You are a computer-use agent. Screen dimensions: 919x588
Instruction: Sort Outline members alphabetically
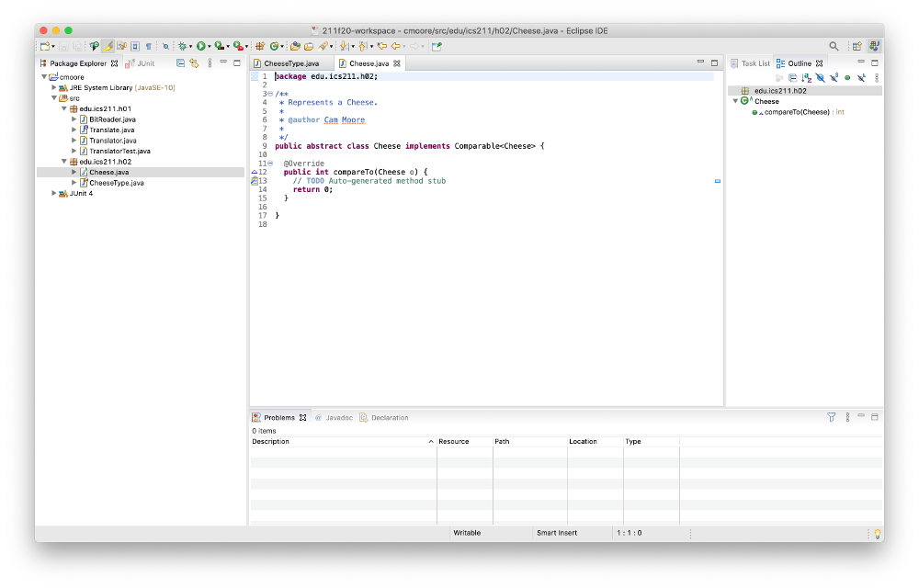click(x=806, y=78)
